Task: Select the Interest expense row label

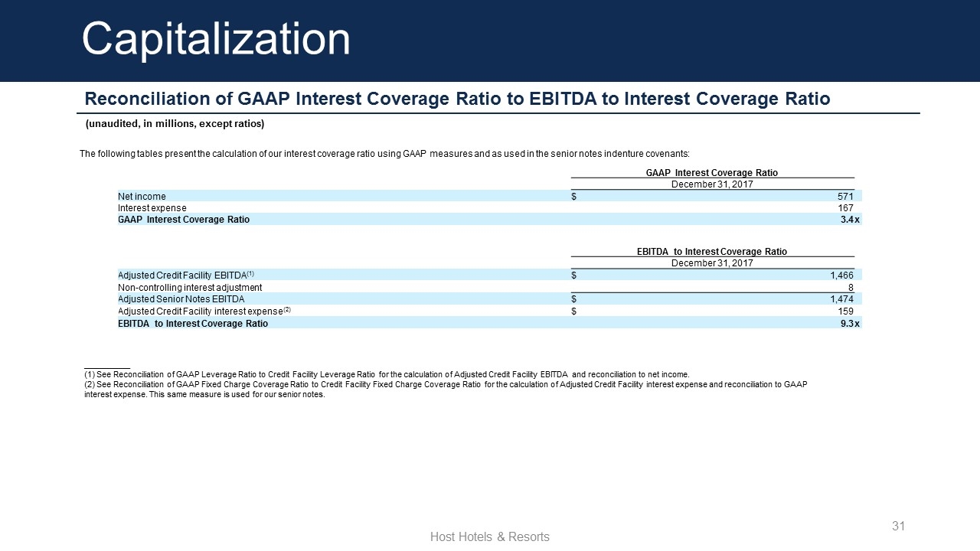Action: (152, 208)
